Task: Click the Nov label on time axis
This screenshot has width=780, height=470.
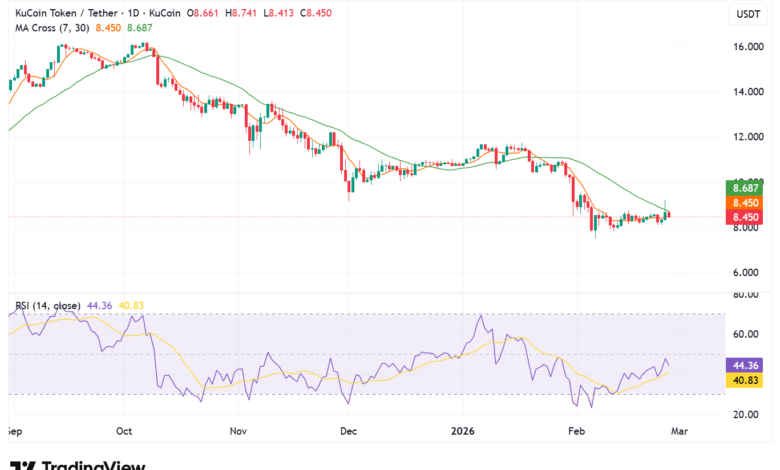Action: coord(238,432)
